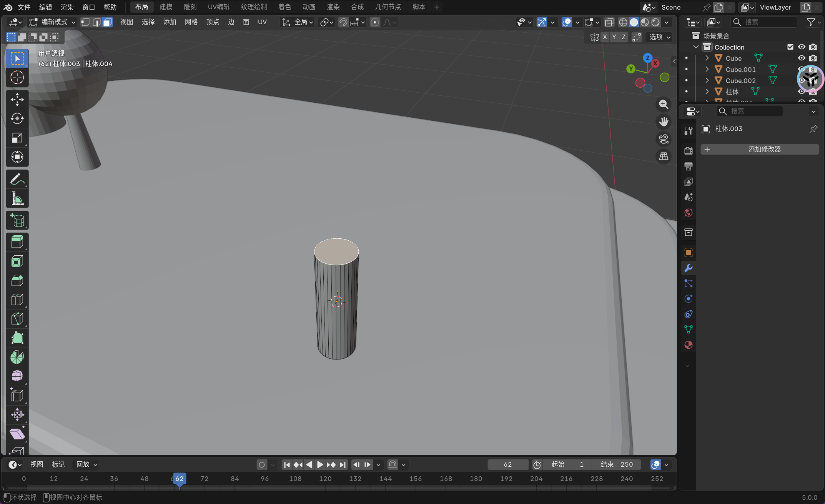The height and width of the screenshot is (504, 825).
Task: Select the Measure tool
Action: pyautogui.click(x=17, y=199)
